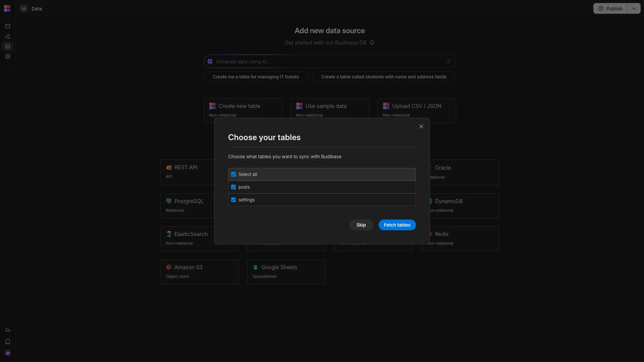The height and width of the screenshot is (362, 644).
Task: Click the Data header label
Action: tap(37, 9)
